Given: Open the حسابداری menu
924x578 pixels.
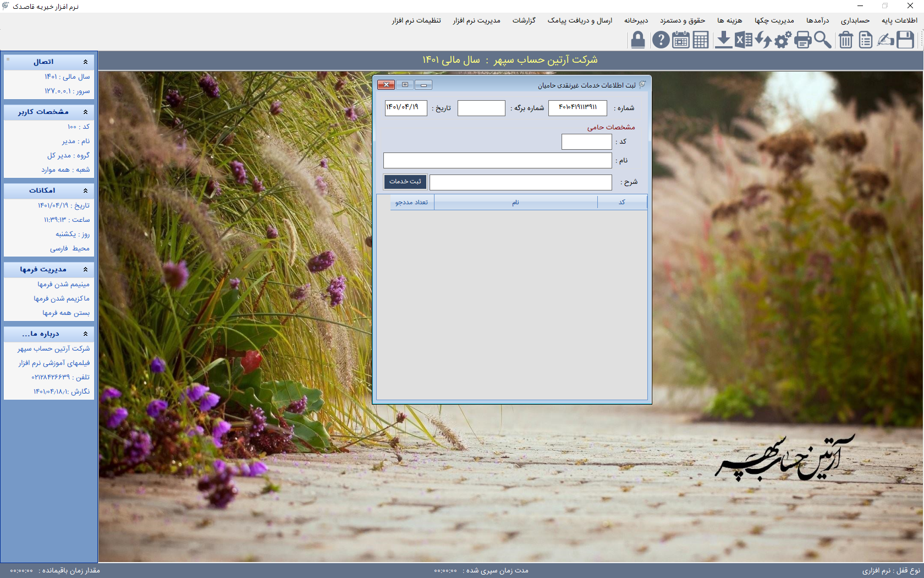Looking at the screenshot, I should coord(855,20).
